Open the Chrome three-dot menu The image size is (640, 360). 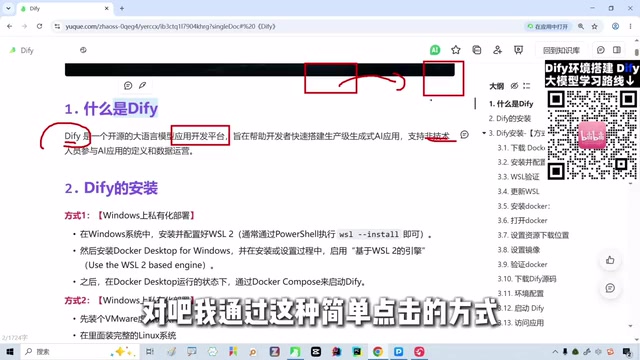point(631,26)
